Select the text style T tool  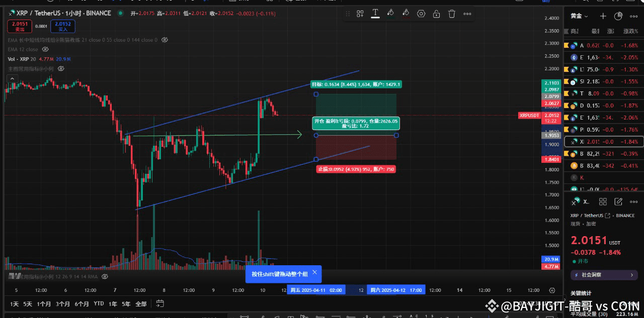[x=375, y=14]
